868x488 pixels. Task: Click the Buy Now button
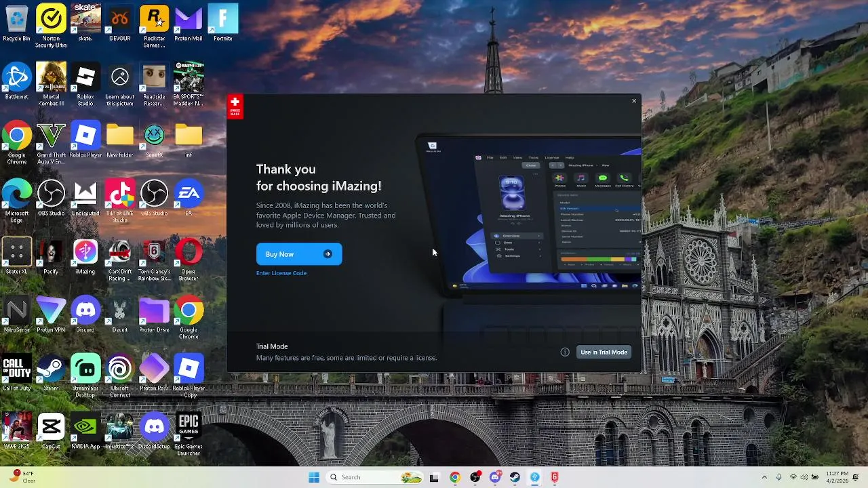(299, 254)
